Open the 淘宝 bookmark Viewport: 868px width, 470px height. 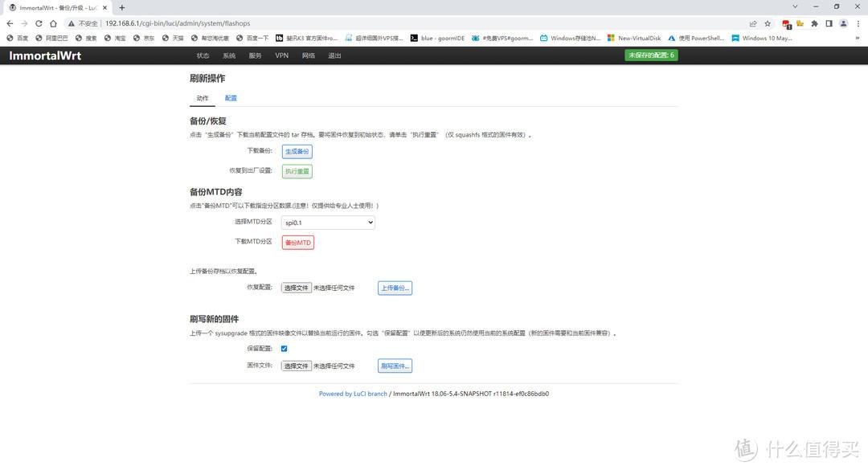point(115,39)
